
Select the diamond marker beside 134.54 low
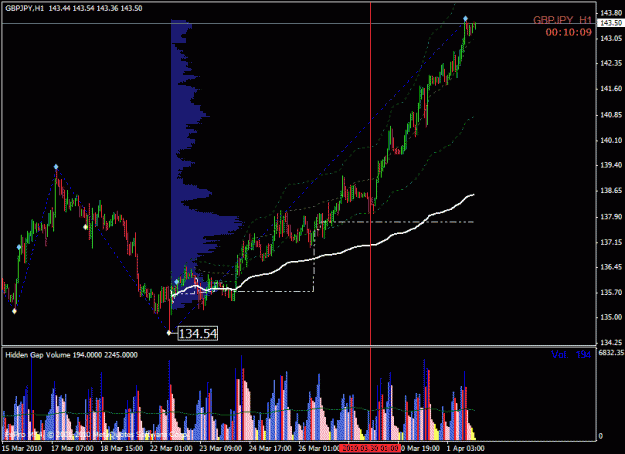169,333
